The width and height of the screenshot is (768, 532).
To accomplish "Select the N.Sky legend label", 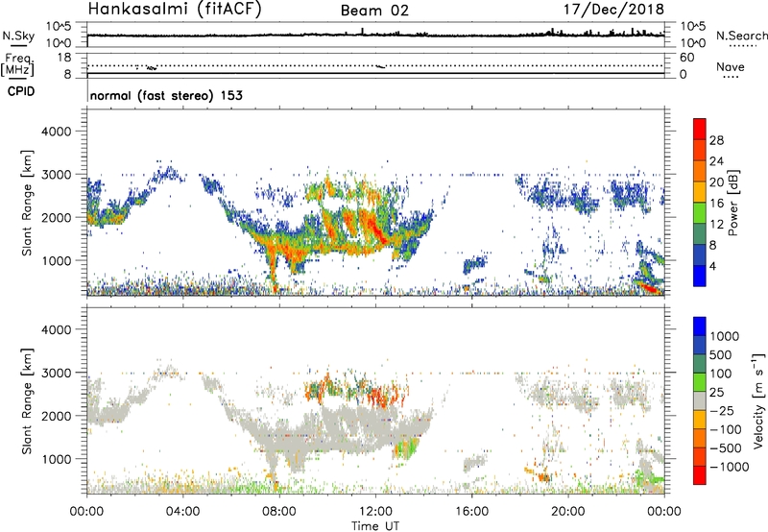I will pyautogui.click(x=18, y=36).
